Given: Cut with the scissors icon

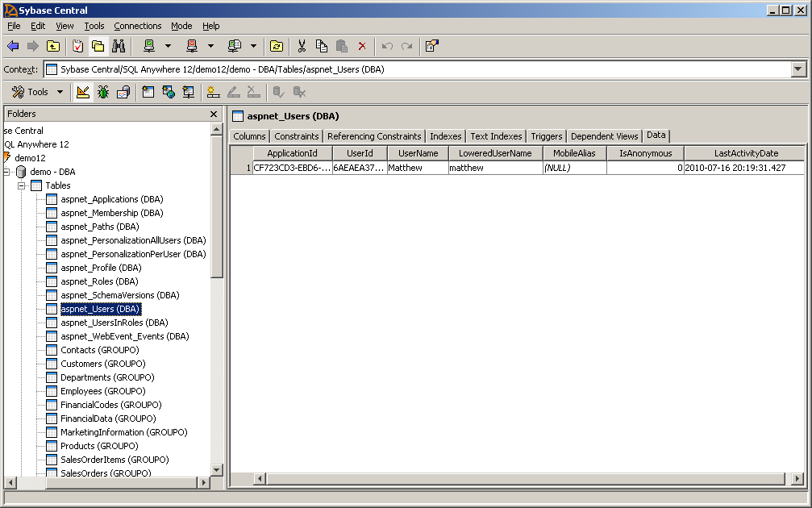Looking at the screenshot, I should 302,46.
